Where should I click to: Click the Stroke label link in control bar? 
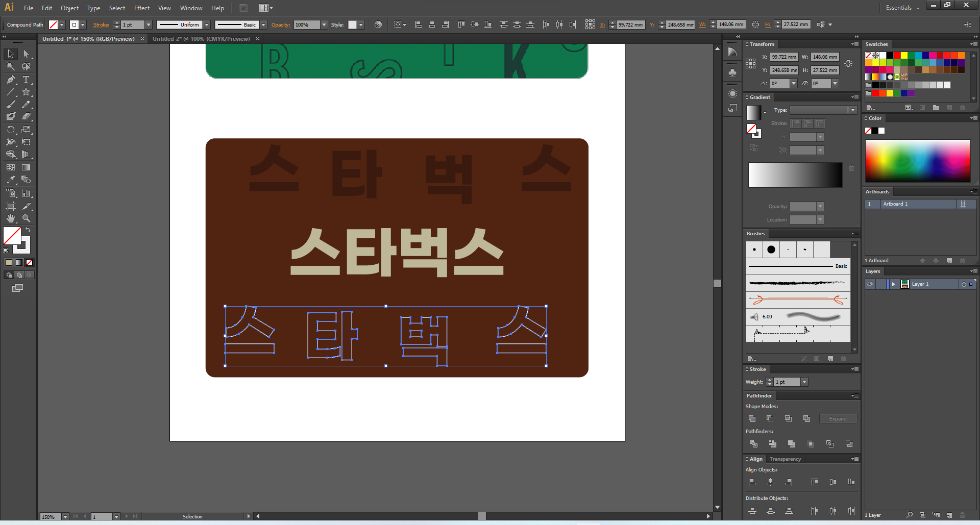[x=101, y=24]
